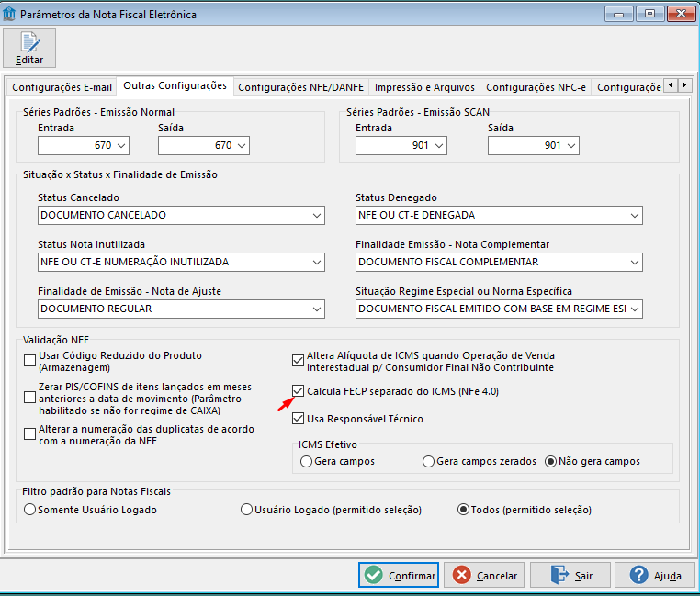Image resolution: width=700 pixels, height=596 pixels.
Task: Click the Sair button
Action: click(x=570, y=575)
